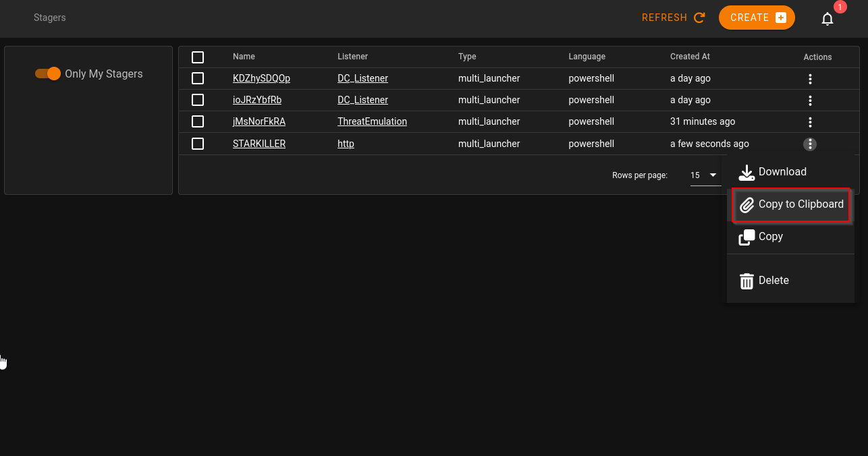Choose Copy to Clipboard menu entry
Screen dimensions: 868x456
[x=790, y=204]
